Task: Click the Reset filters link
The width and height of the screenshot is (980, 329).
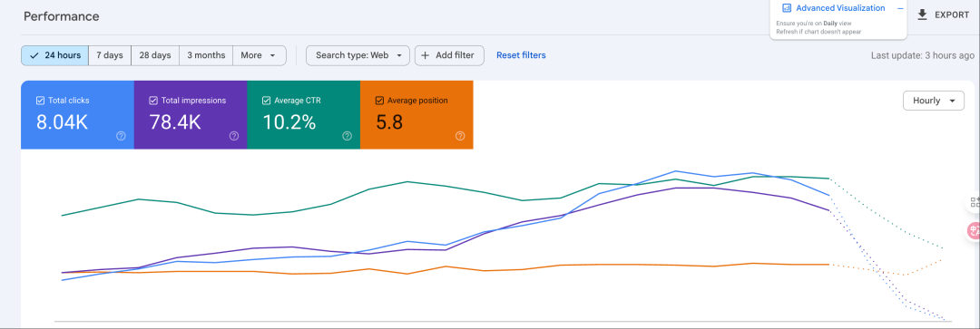Action: coord(521,55)
